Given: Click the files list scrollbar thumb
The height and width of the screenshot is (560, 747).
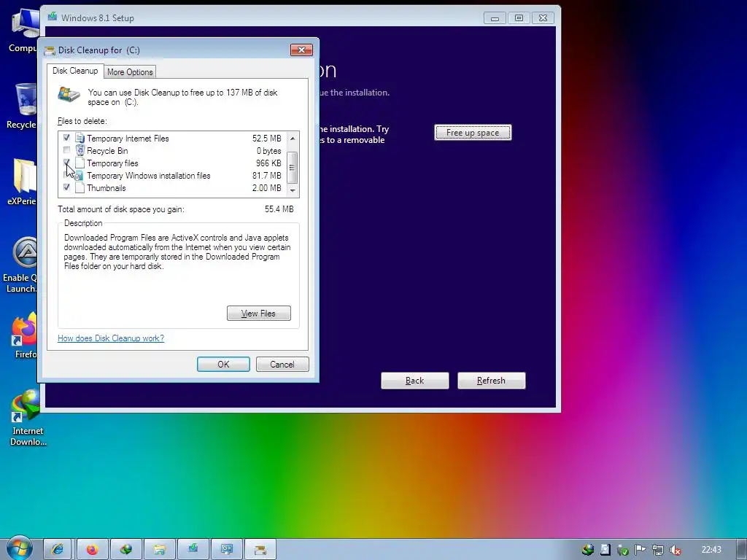Looking at the screenshot, I should click(293, 167).
